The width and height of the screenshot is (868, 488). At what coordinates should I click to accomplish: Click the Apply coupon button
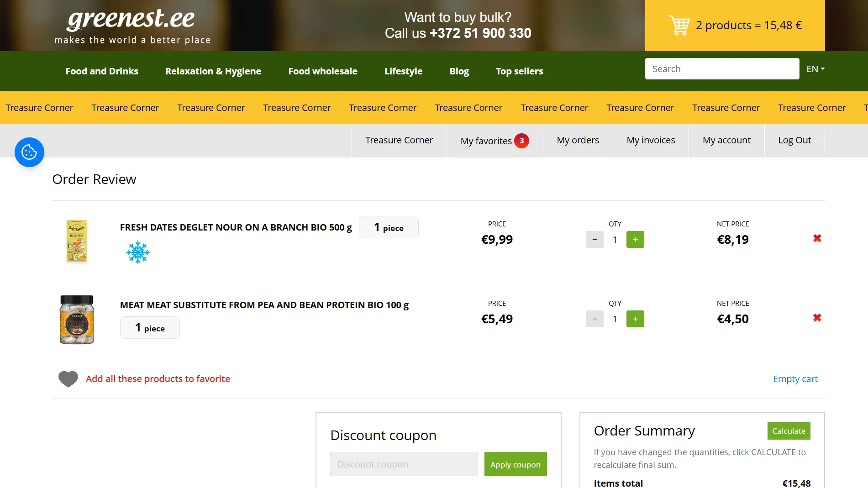pyautogui.click(x=515, y=464)
